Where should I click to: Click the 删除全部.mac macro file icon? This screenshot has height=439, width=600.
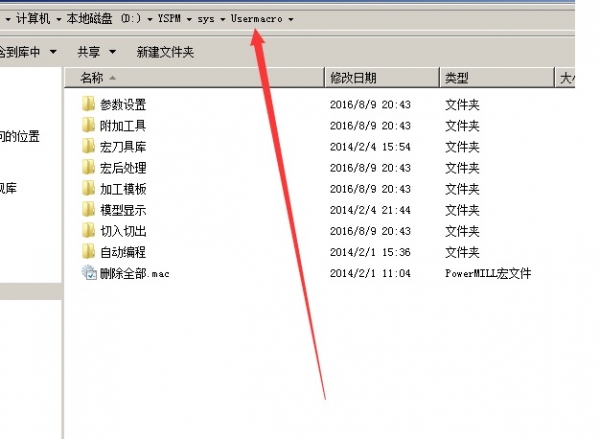tap(89, 273)
